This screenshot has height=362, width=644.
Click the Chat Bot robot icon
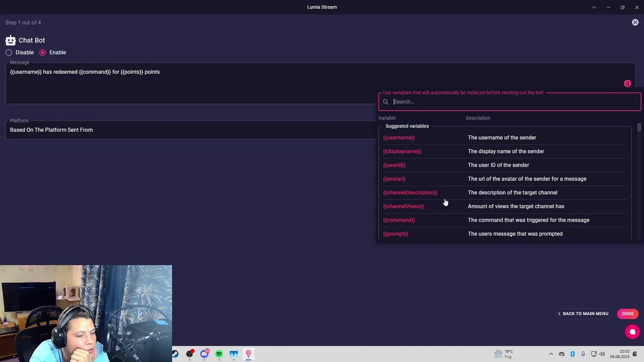[x=11, y=40]
